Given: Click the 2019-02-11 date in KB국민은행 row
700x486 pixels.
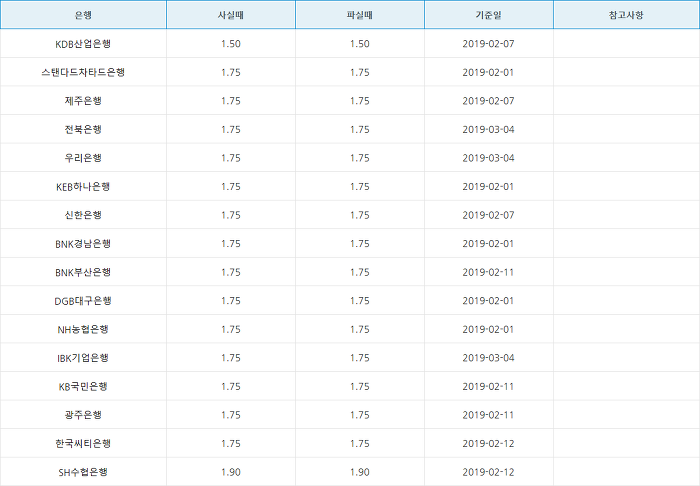Looking at the screenshot, I should coord(488,386).
